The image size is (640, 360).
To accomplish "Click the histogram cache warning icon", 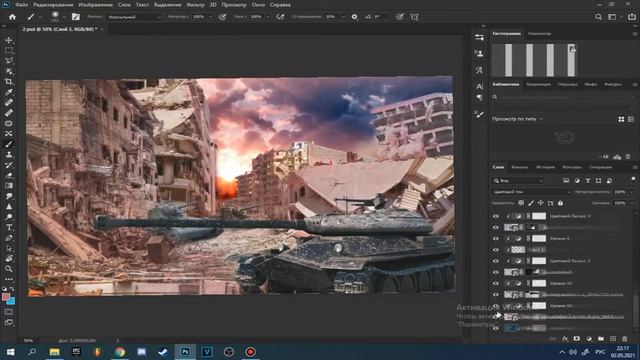I will coord(573,49).
